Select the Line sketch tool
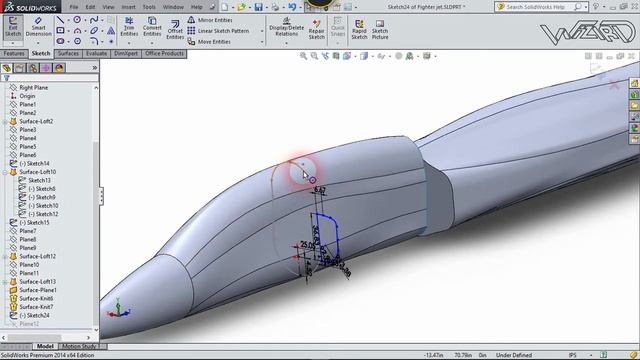This screenshot has height=360, width=640. (60, 20)
